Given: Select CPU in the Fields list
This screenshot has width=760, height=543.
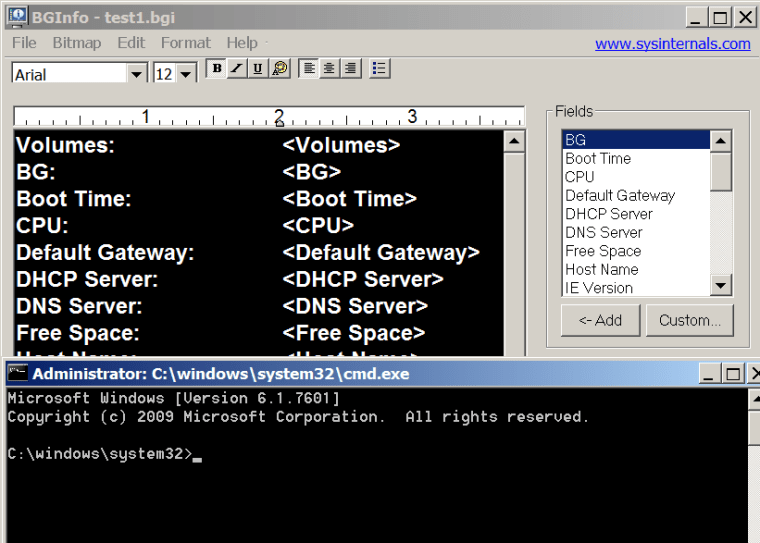Looking at the screenshot, I should (x=636, y=176).
